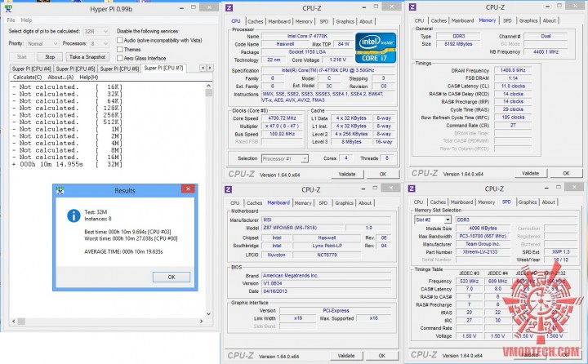The width and height of the screenshot is (588, 364).
Task: Open Graphics tab in top-left CPU-Z window
Action: (345, 21)
